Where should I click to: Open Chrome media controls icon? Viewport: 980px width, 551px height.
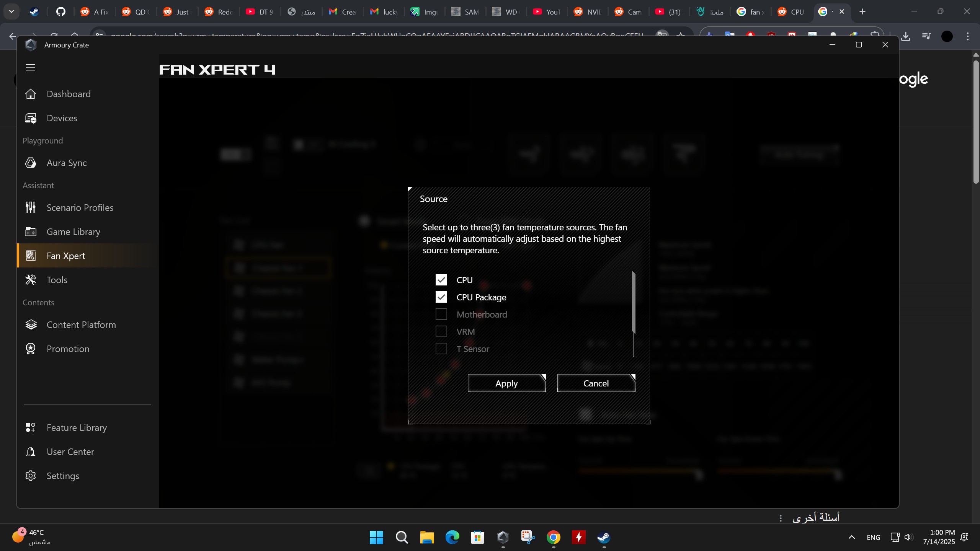point(926,36)
